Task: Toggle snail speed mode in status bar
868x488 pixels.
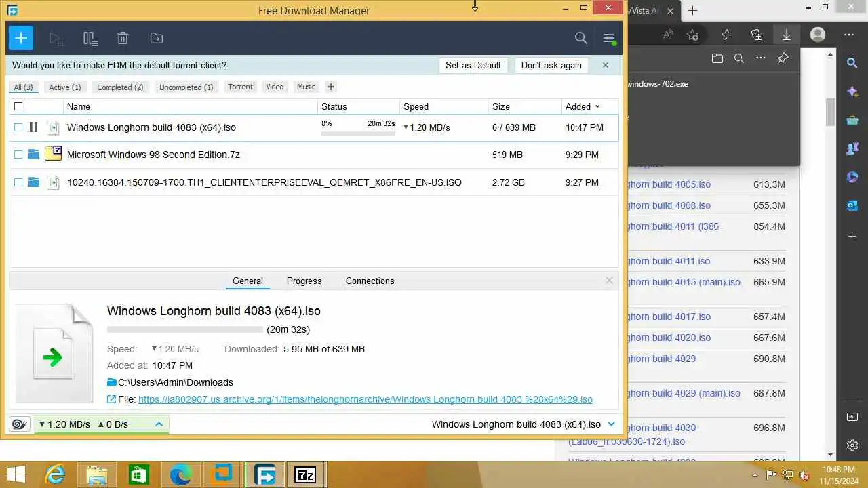Action: 20,424
